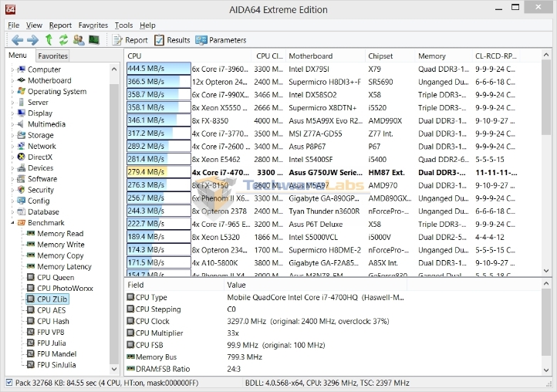
Task: Click the Storage tree icon
Action: tap(22, 135)
